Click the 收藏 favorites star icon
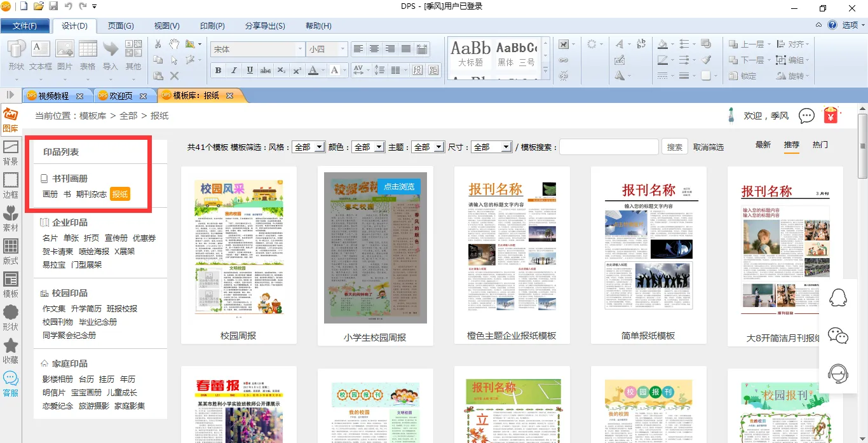Image resolution: width=868 pixels, height=443 pixels. 11,350
